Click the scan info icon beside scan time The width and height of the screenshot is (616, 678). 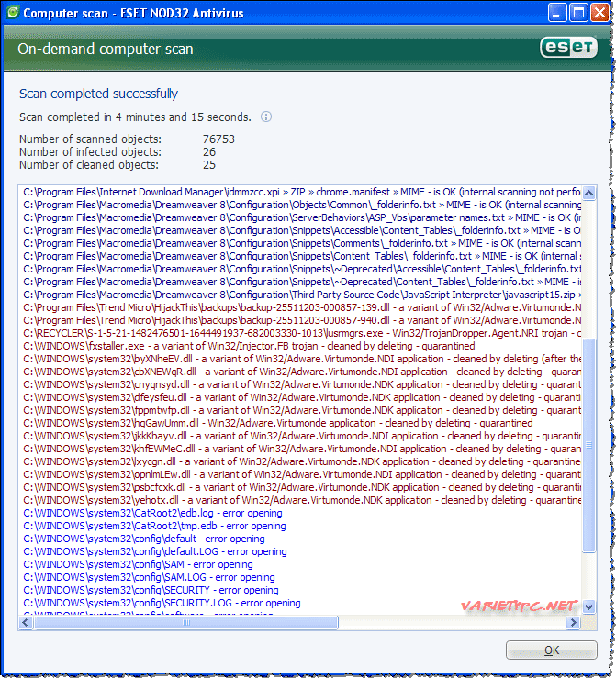(266, 117)
